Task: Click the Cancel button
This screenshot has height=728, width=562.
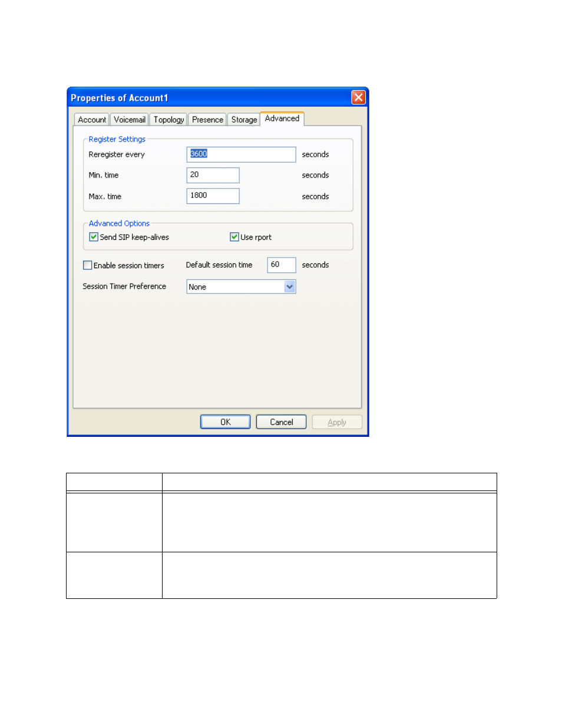Action: point(281,422)
